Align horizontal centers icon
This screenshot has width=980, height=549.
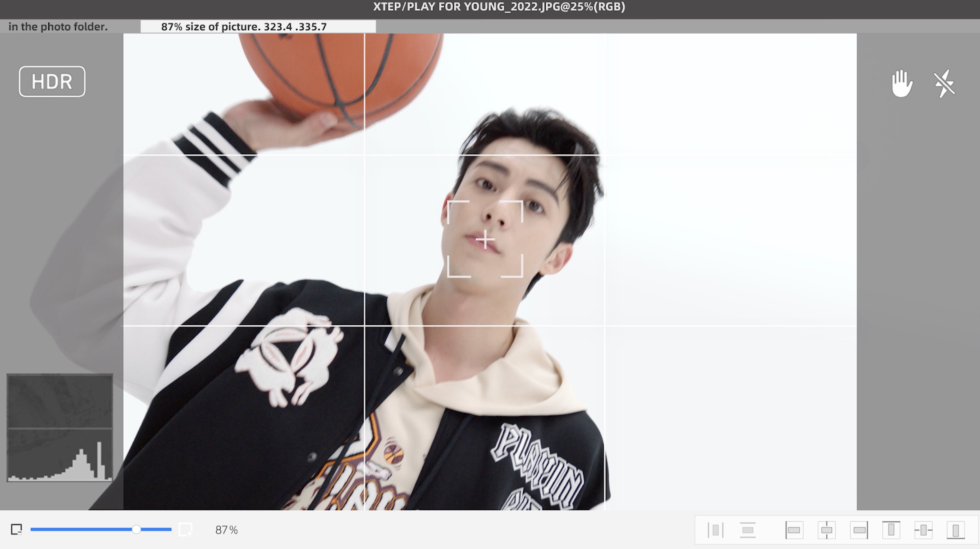tap(826, 530)
